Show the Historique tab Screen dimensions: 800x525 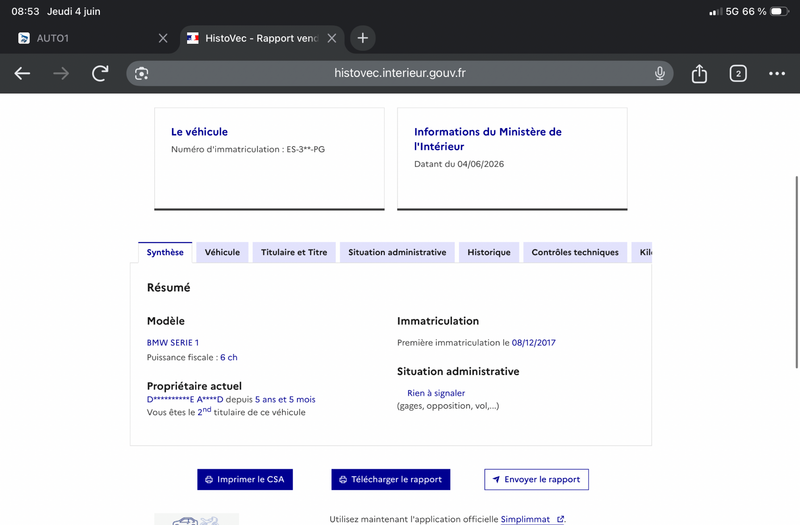[488, 252]
